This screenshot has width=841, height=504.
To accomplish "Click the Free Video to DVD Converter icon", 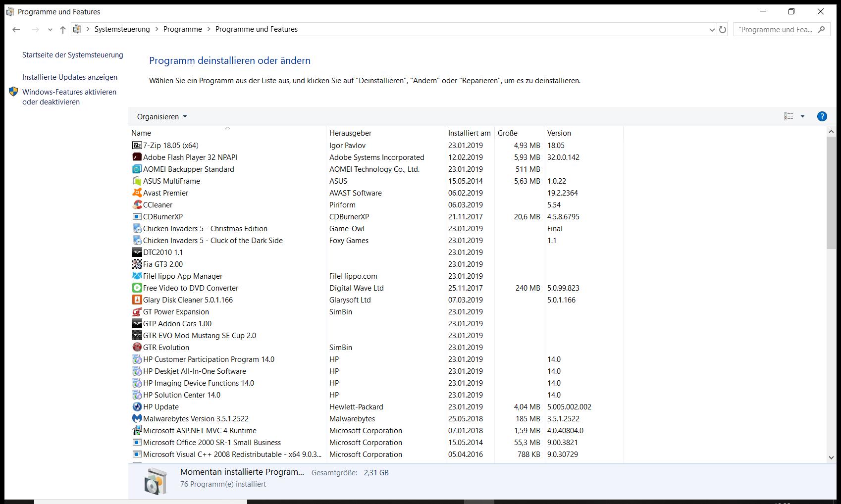I will [x=137, y=288].
